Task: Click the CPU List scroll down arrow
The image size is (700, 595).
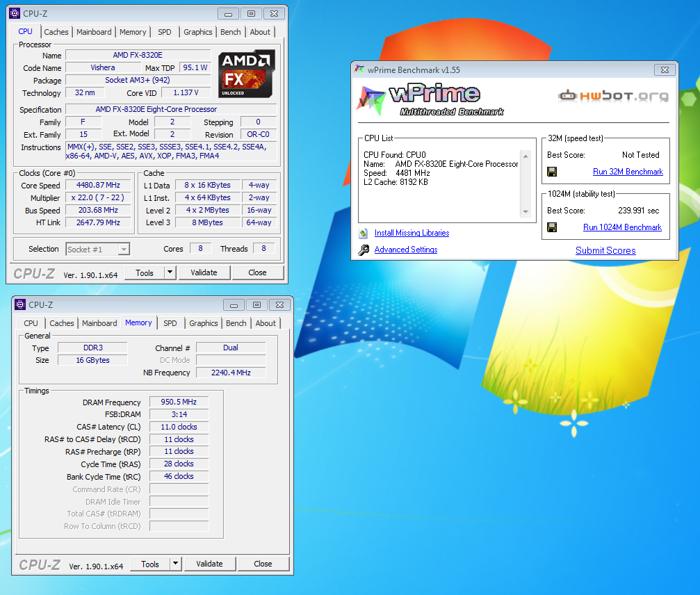Action: (526, 212)
